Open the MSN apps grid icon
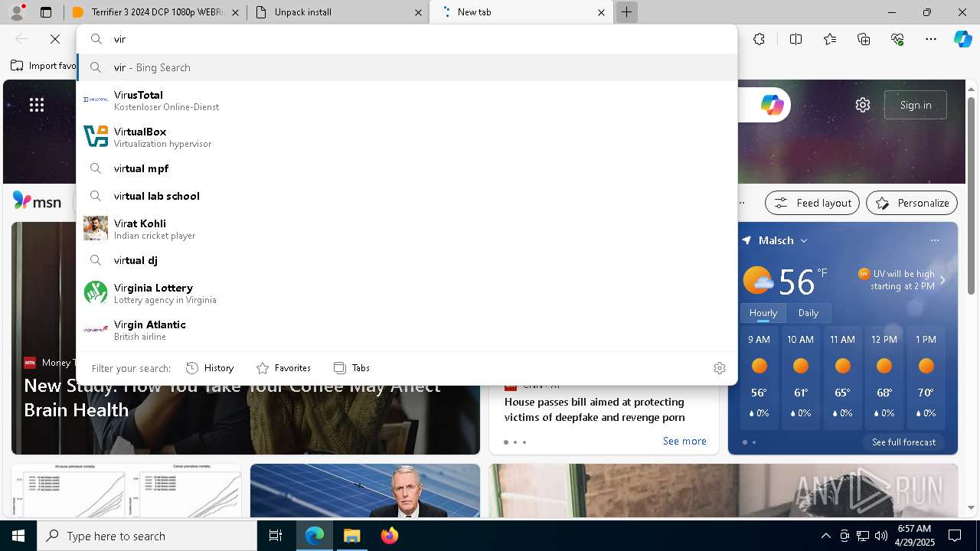This screenshot has height=551, width=980. pos(37,105)
